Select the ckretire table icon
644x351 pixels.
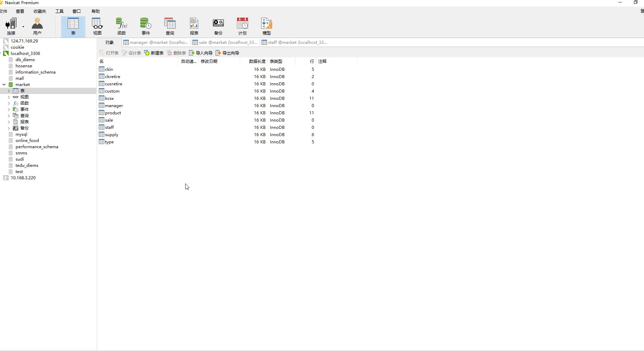(x=102, y=76)
